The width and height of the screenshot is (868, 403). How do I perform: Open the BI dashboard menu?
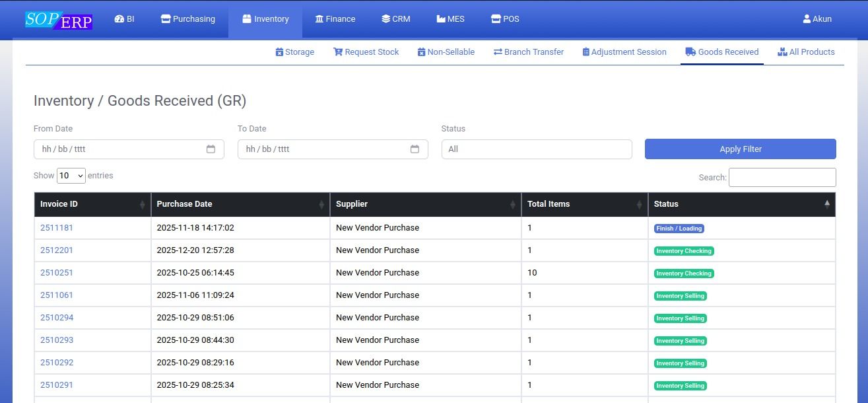point(124,19)
